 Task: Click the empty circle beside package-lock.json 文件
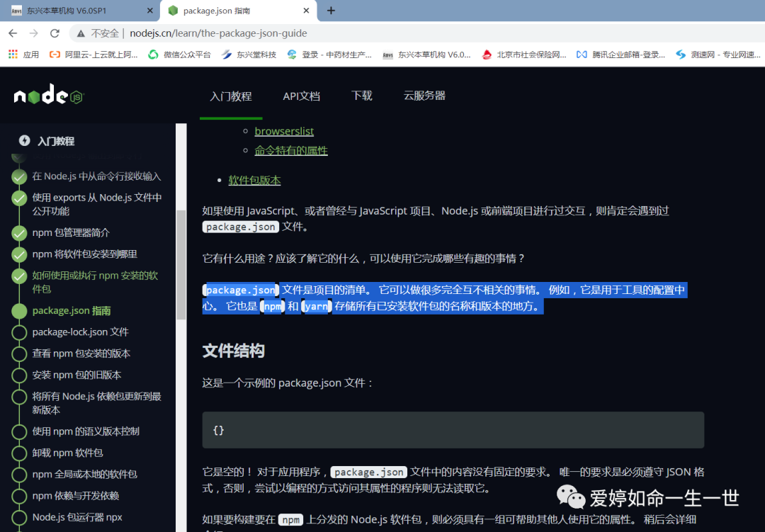(x=20, y=332)
